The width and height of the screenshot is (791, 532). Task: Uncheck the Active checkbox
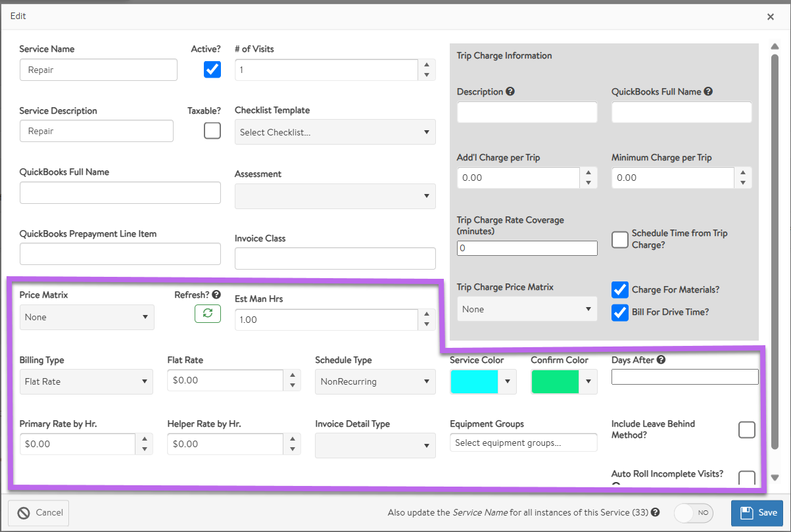tap(212, 69)
